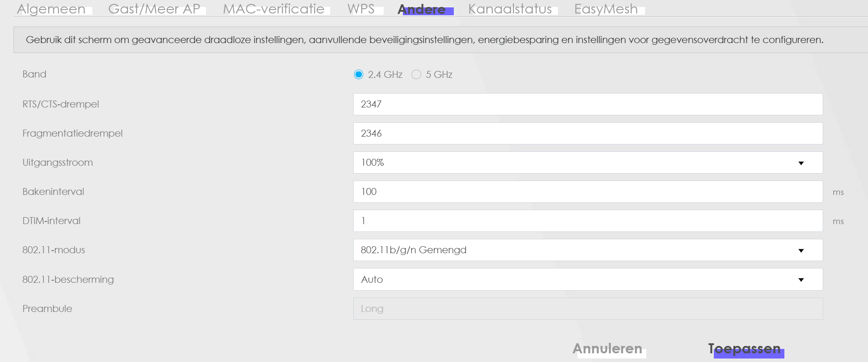Select the 5 GHz band radio button
Viewport: 868px width, 362px height.
pyautogui.click(x=416, y=74)
